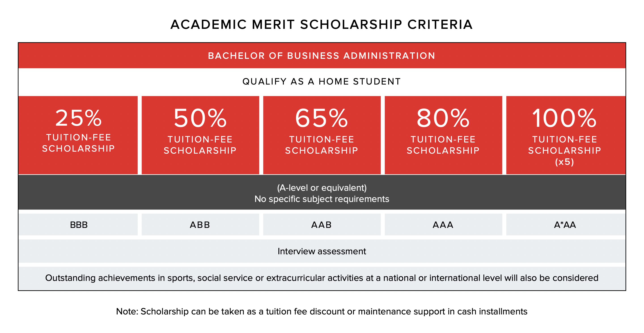644x333 pixels.
Task: Click the BBB grade cell
Action: pos(79,225)
